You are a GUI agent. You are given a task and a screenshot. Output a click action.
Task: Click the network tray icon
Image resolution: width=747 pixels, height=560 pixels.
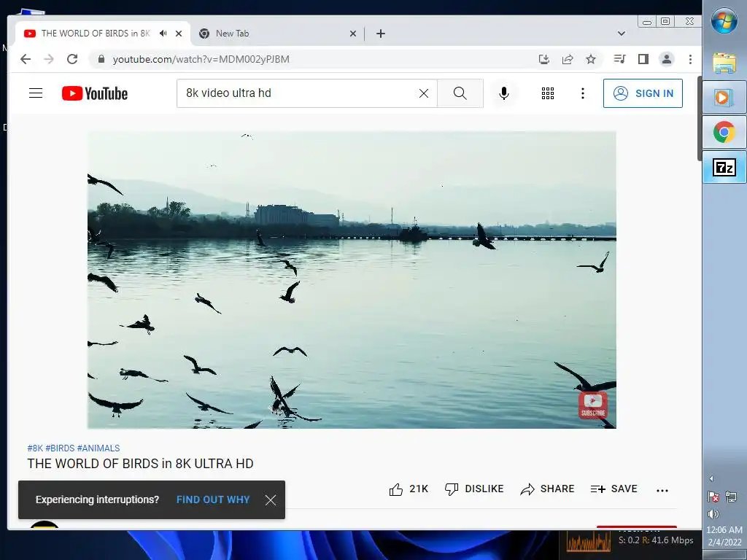731,497
